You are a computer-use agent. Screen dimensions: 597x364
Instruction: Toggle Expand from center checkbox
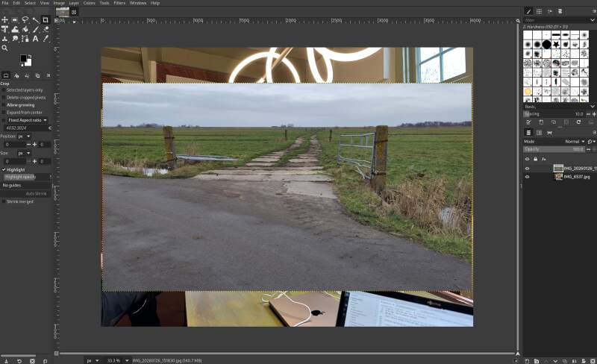[4, 113]
